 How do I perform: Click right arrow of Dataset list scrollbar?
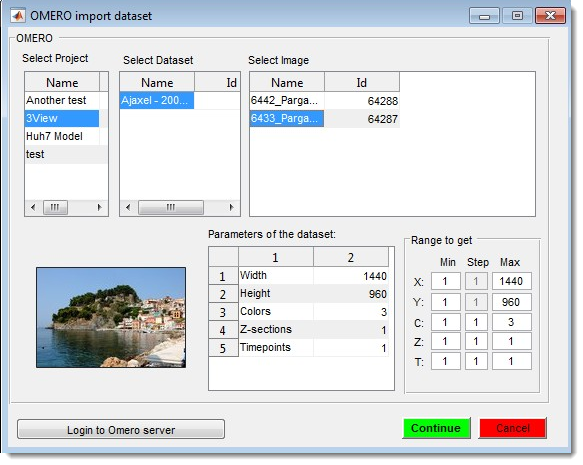[231, 207]
